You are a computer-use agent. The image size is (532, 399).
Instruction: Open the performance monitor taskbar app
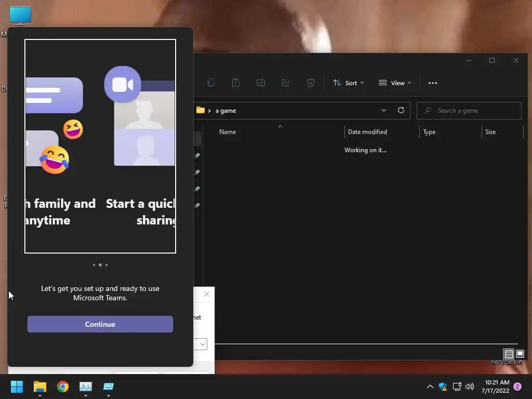(x=86, y=387)
